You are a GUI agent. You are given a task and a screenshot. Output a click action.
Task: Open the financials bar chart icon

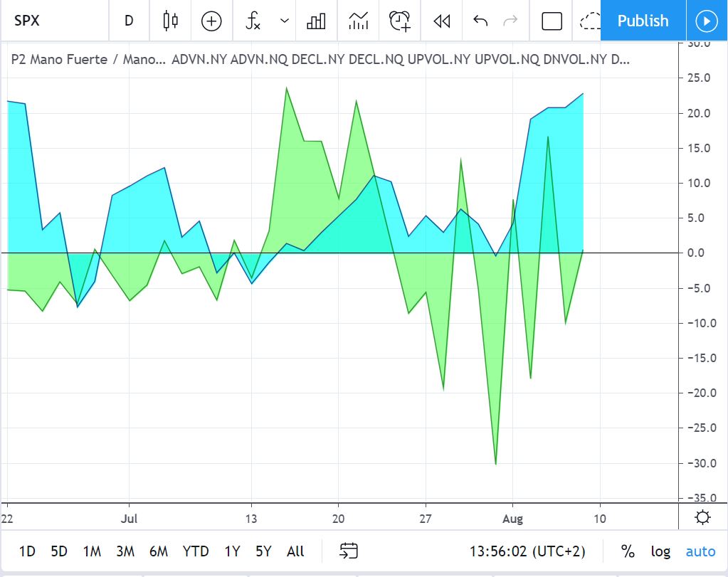coord(316,21)
